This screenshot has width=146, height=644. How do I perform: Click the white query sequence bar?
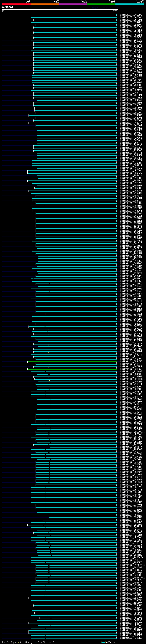coord(60,10)
